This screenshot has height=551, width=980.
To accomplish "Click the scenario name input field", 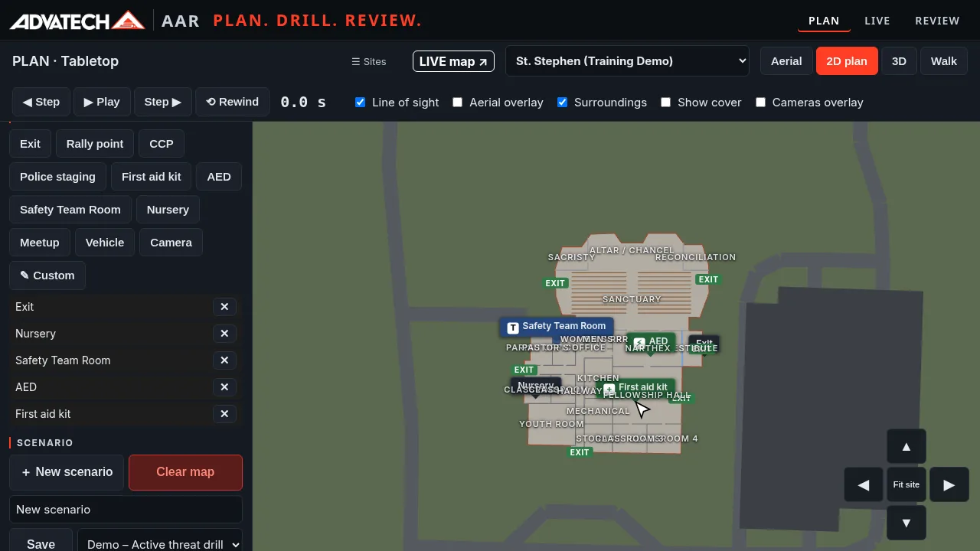I will (x=126, y=510).
